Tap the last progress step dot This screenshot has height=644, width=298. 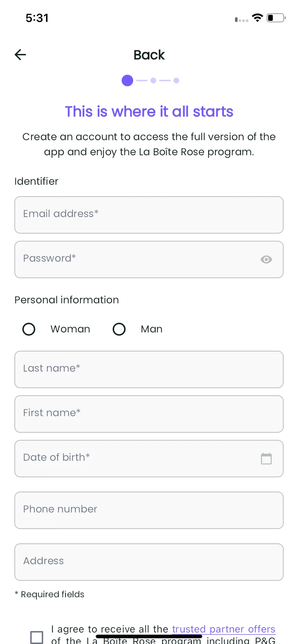(176, 80)
